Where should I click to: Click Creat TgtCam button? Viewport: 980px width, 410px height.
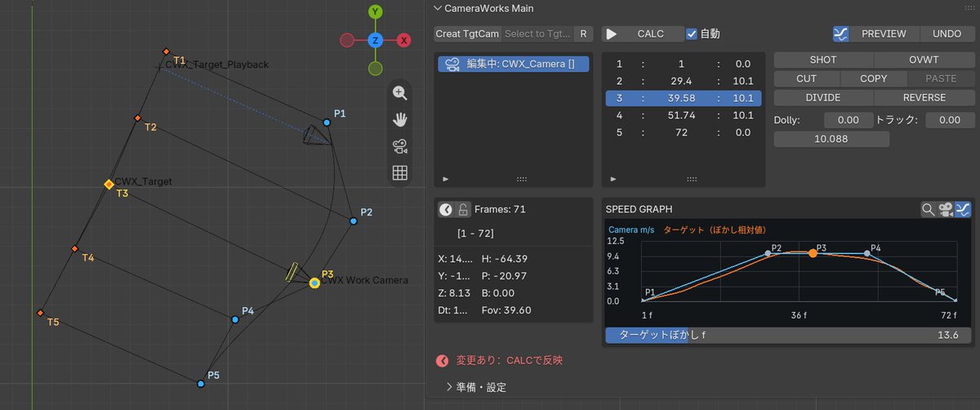tap(467, 33)
